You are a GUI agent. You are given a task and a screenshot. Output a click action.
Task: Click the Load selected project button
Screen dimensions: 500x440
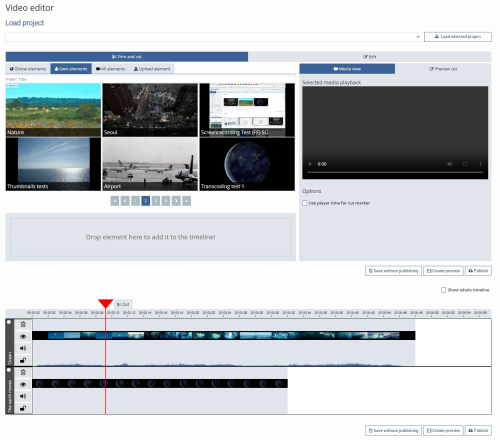[x=458, y=37]
